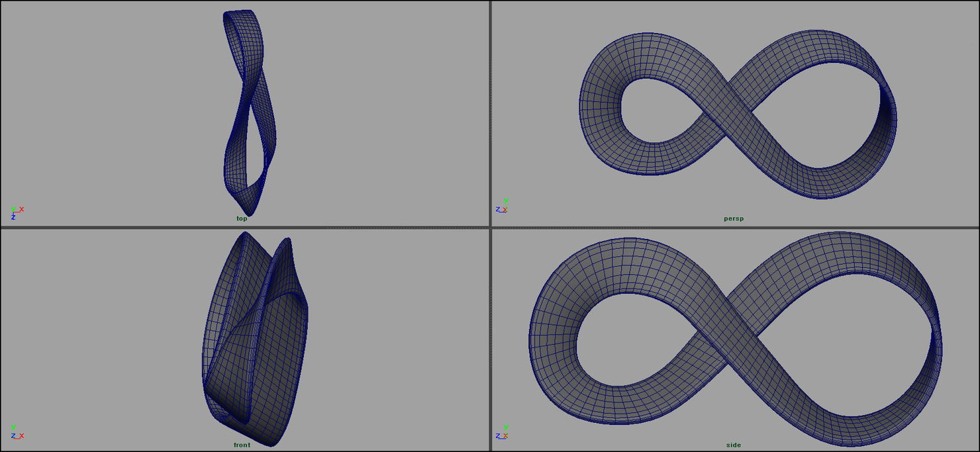The width and height of the screenshot is (980, 452).
Task: Click the blue Z axis indicator in side view
Action: point(498,435)
